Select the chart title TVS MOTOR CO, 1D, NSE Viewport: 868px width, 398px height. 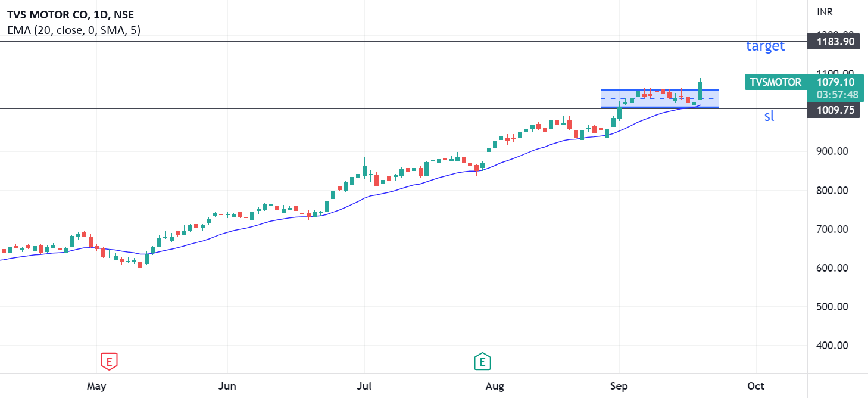point(70,15)
